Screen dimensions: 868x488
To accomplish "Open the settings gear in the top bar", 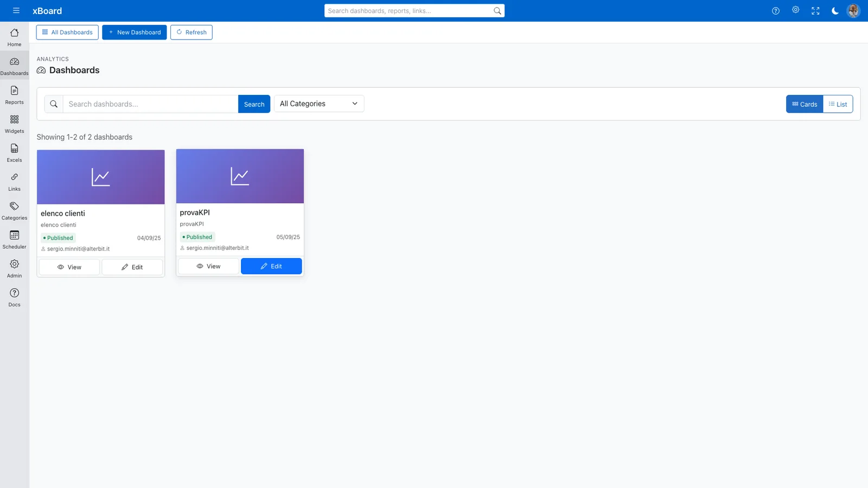I will point(795,10).
